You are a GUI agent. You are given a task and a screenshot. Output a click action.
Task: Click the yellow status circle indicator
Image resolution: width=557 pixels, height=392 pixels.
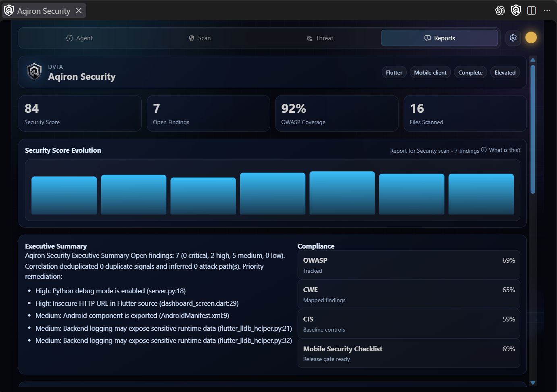(531, 37)
